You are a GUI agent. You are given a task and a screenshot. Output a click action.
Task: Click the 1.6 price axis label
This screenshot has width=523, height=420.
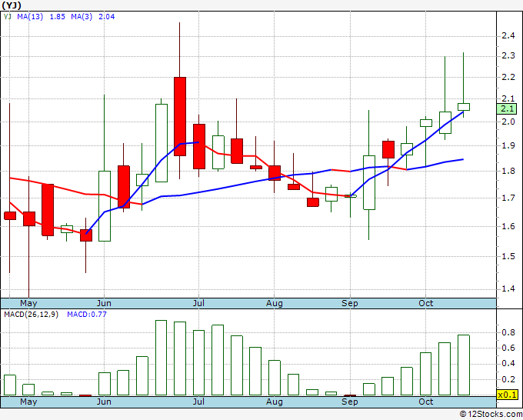[508, 226]
